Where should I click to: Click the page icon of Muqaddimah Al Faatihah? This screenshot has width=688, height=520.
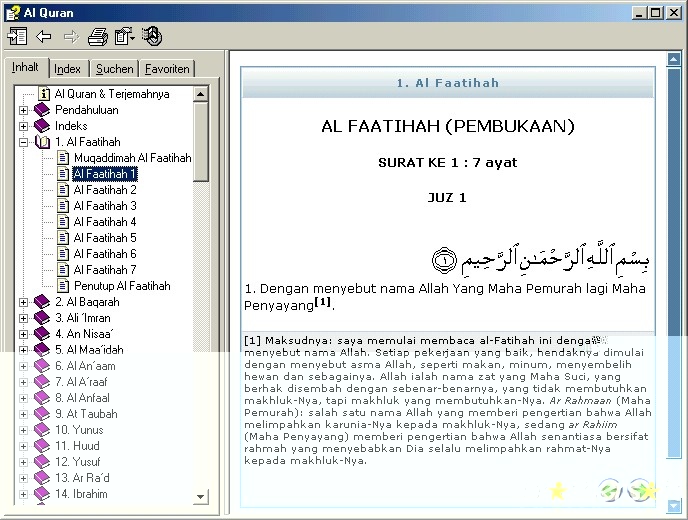[x=63, y=158]
